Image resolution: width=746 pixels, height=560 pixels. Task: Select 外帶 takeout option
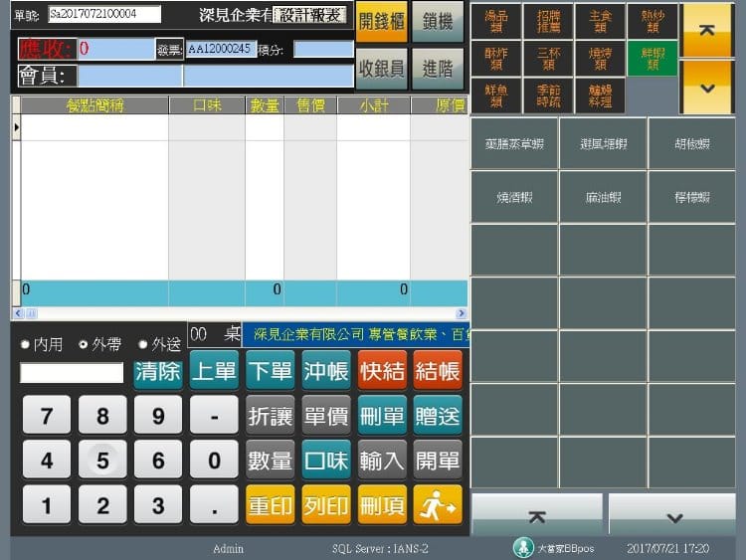(x=100, y=344)
